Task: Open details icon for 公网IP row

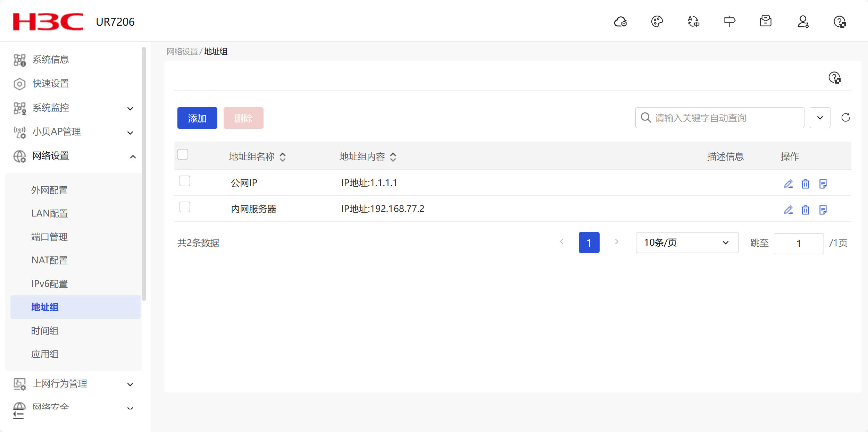Action: pyautogui.click(x=823, y=184)
